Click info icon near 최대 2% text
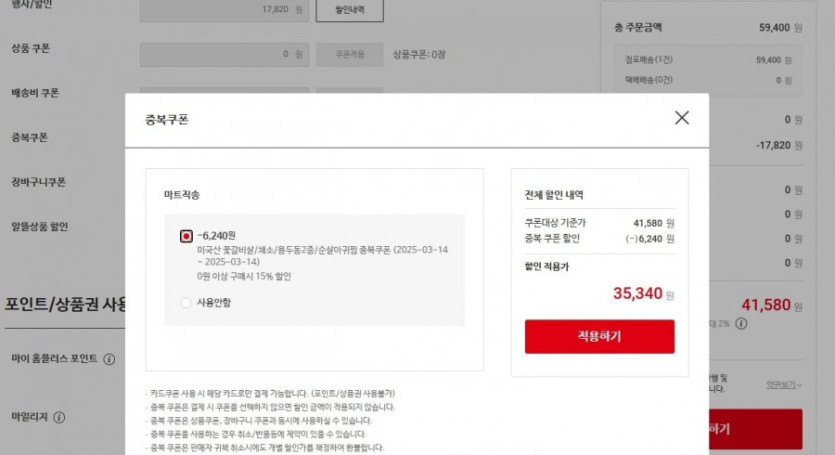 click(x=741, y=323)
